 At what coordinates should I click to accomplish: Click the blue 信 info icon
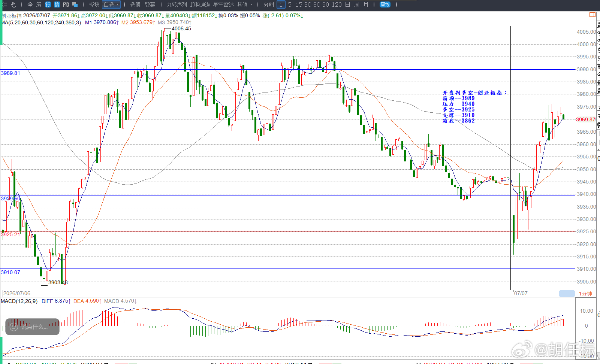point(57,4)
